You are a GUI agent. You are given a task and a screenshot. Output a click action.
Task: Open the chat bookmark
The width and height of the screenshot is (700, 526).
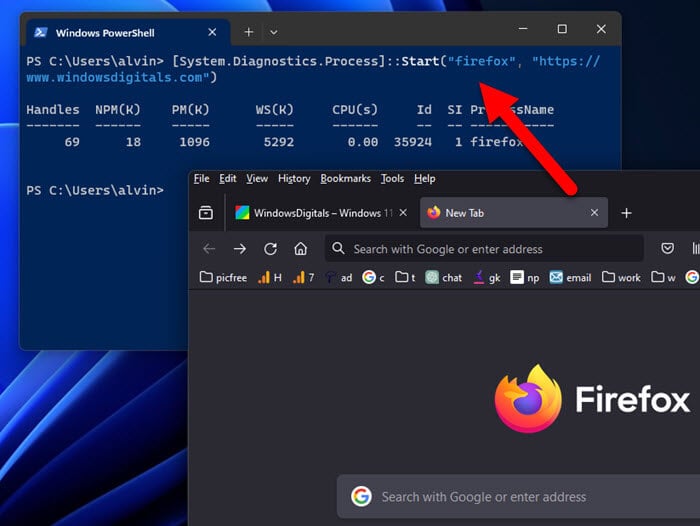(x=443, y=277)
